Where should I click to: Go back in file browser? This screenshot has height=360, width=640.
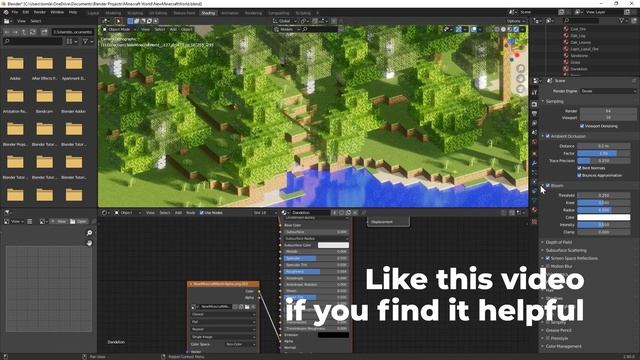(x=7, y=32)
